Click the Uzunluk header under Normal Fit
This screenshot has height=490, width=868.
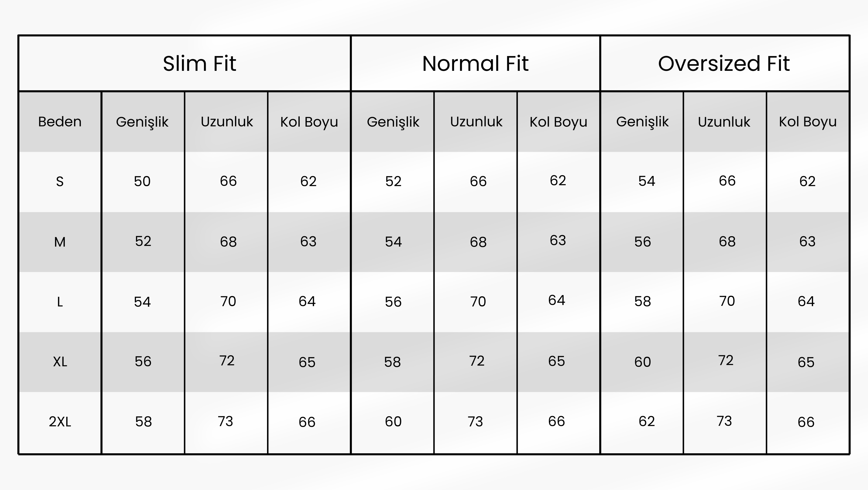point(476,122)
